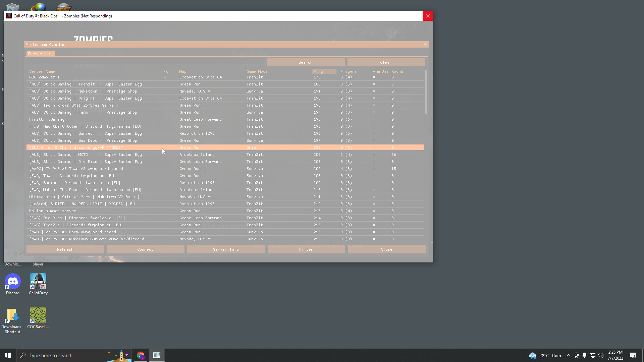
Task: Select AWOG ZM PvE #2 NukeTown GunGame server
Action: [x=225, y=239]
